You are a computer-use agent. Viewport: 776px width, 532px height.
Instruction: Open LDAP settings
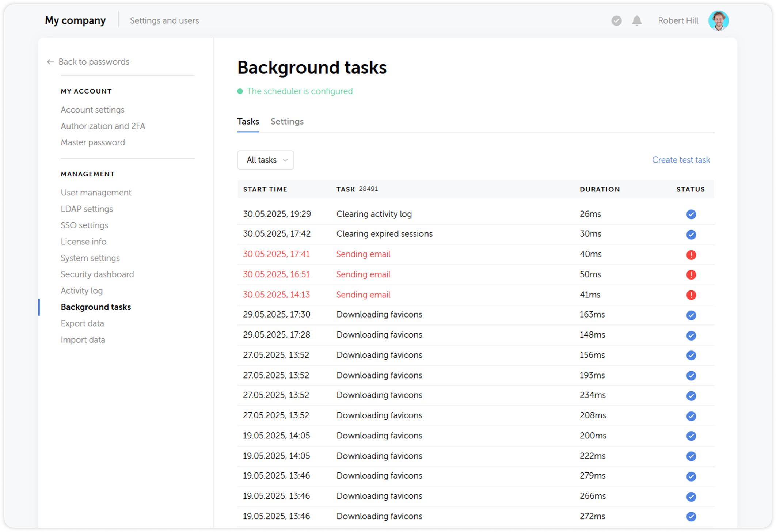coord(87,209)
